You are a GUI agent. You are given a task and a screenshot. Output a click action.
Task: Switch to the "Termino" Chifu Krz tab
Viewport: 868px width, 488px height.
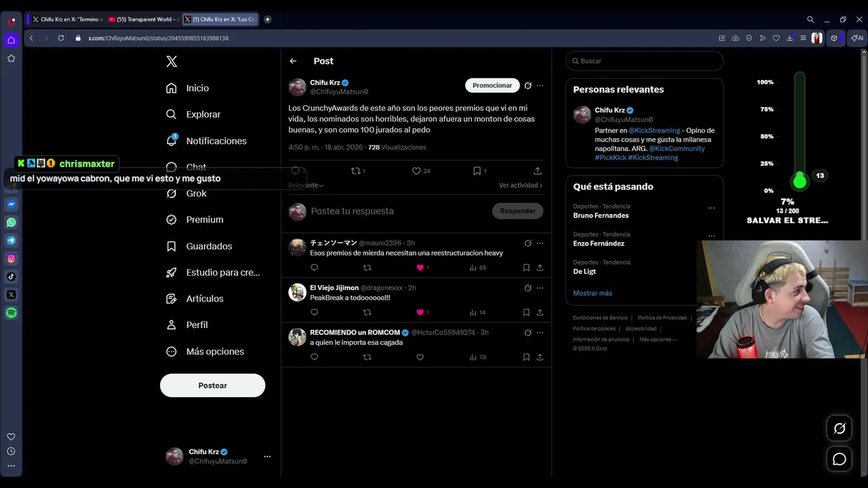pos(67,20)
